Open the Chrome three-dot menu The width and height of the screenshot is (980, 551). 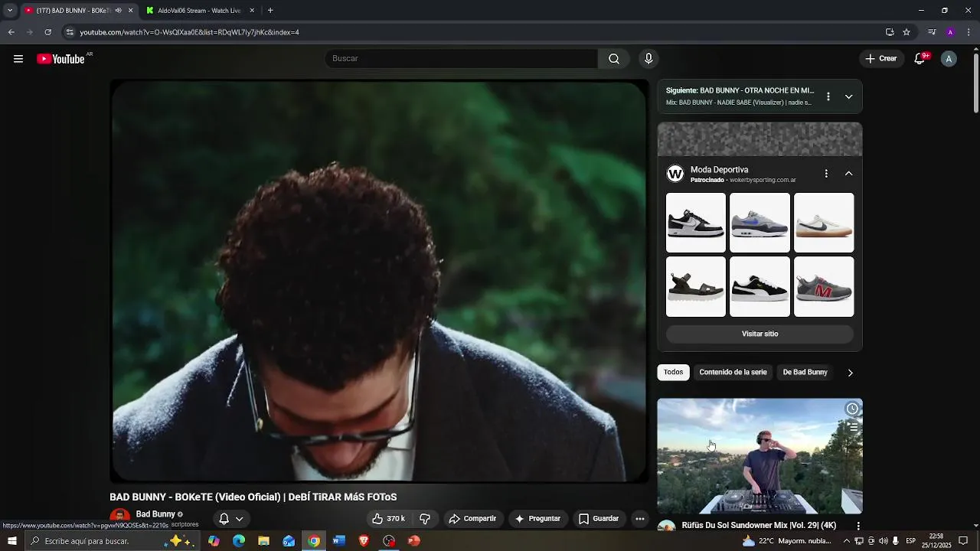[969, 32]
